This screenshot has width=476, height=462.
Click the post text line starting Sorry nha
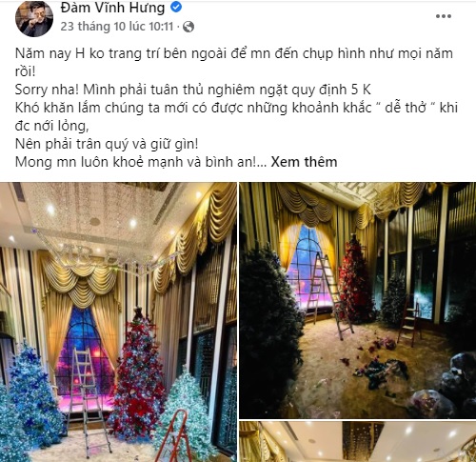coord(193,90)
